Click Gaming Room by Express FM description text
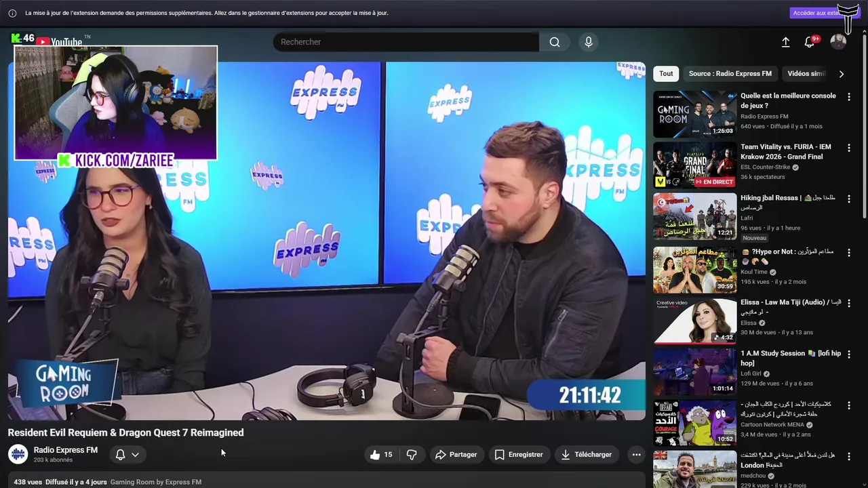The image size is (868, 488). [155, 482]
